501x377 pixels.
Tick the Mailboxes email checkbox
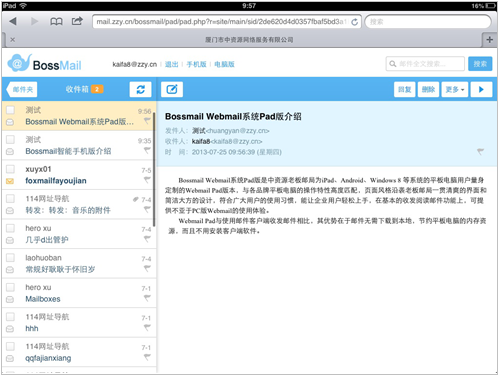10,287
